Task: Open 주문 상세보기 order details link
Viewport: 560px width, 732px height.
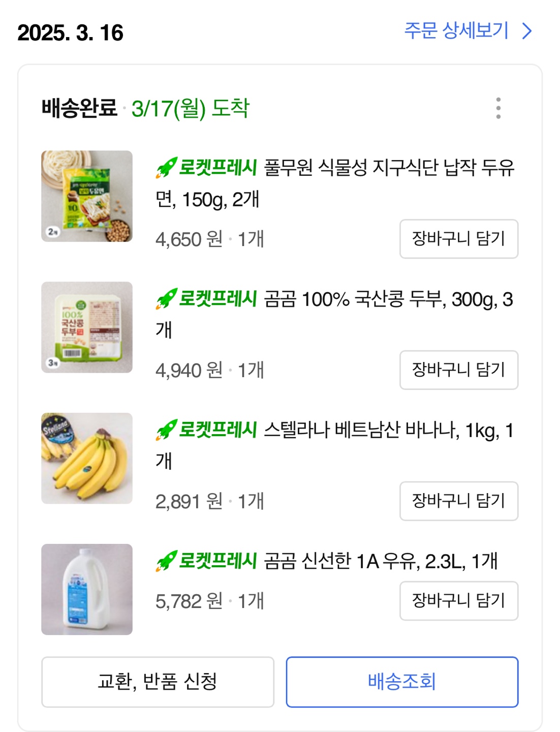Action: (x=456, y=31)
